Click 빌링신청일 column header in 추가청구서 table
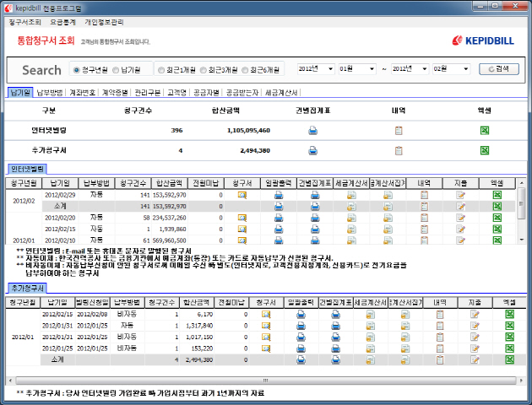This screenshot has width=532, height=405. point(92,302)
